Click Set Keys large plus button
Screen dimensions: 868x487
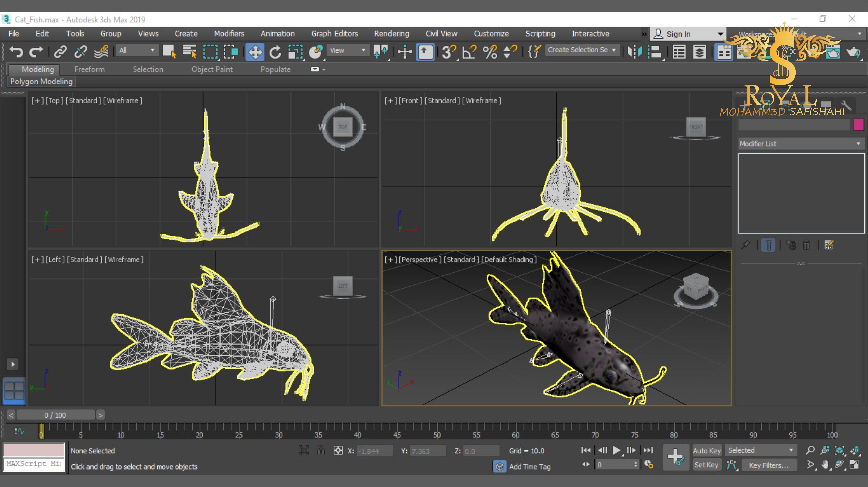[x=676, y=458]
